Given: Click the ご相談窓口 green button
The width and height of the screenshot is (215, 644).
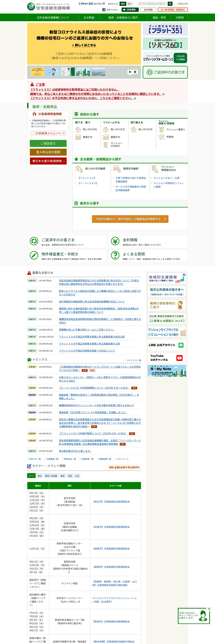Looking at the screenshot, I should [x=48, y=143].
